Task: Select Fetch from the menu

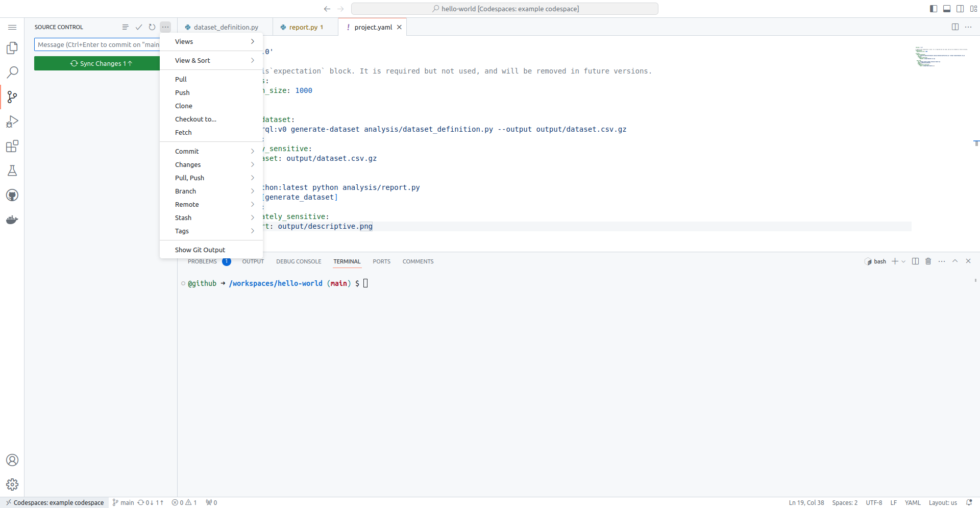Action: pyautogui.click(x=211, y=133)
